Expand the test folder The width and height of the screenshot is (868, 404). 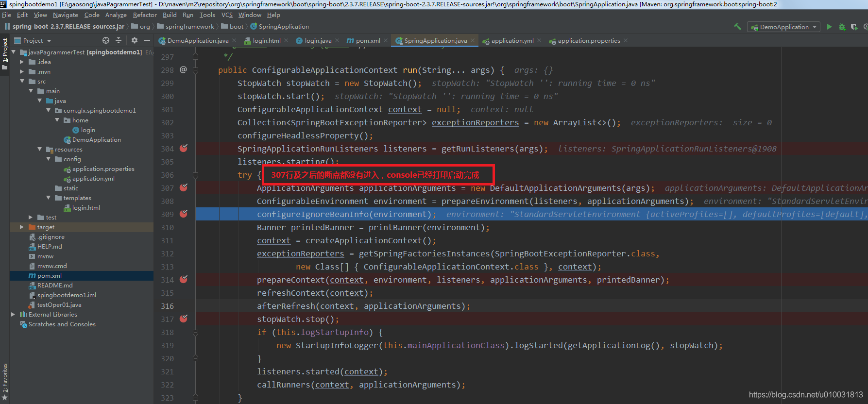(x=31, y=217)
